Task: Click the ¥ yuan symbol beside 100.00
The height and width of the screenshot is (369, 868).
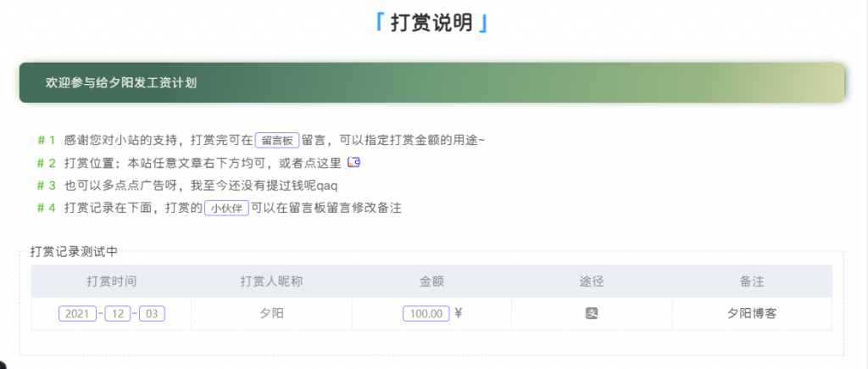Action: click(x=459, y=313)
